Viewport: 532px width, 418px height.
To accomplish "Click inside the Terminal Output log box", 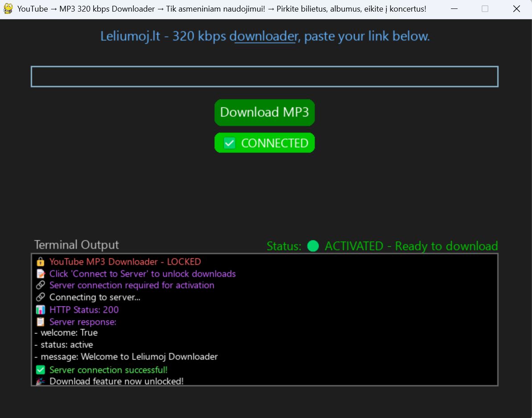I will [265, 319].
